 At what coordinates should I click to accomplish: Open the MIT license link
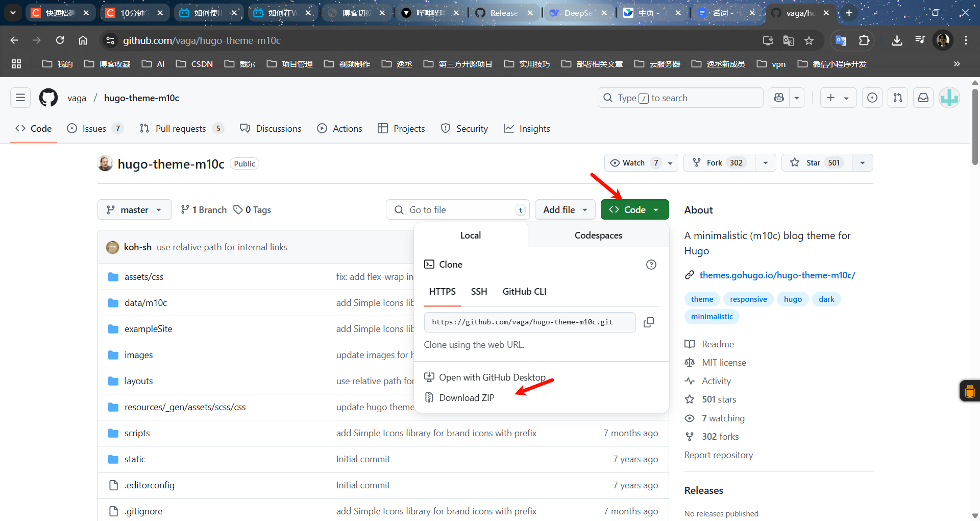[x=724, y=363]
